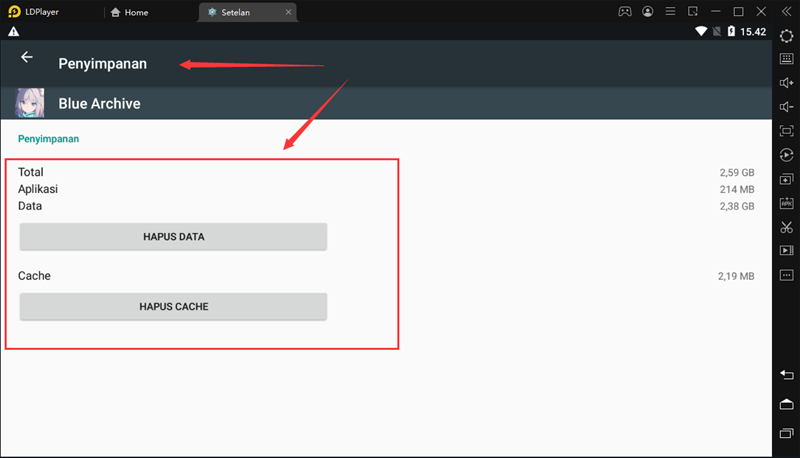Image resolution: width=800 pixels, height=458 pixels.
Task: Click the warning triangle notification icon
Action: point(14,32)
